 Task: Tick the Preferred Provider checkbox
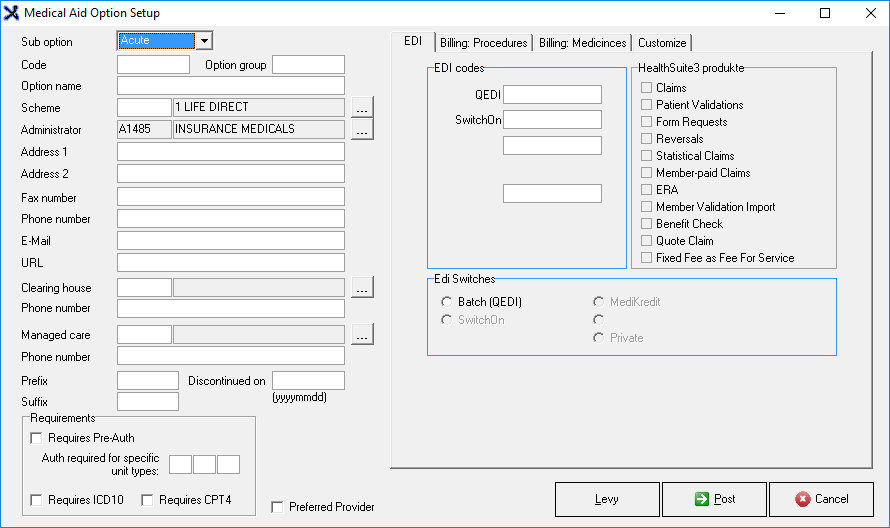(x=278, y=507)
